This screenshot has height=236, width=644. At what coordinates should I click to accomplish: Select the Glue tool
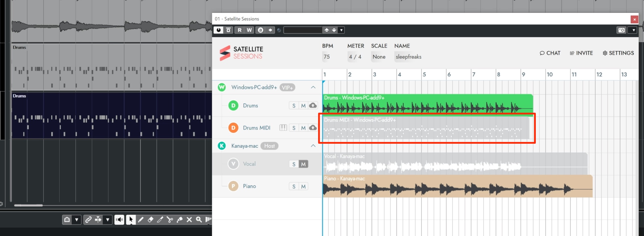pyautogui.click(x=180, y=219)
